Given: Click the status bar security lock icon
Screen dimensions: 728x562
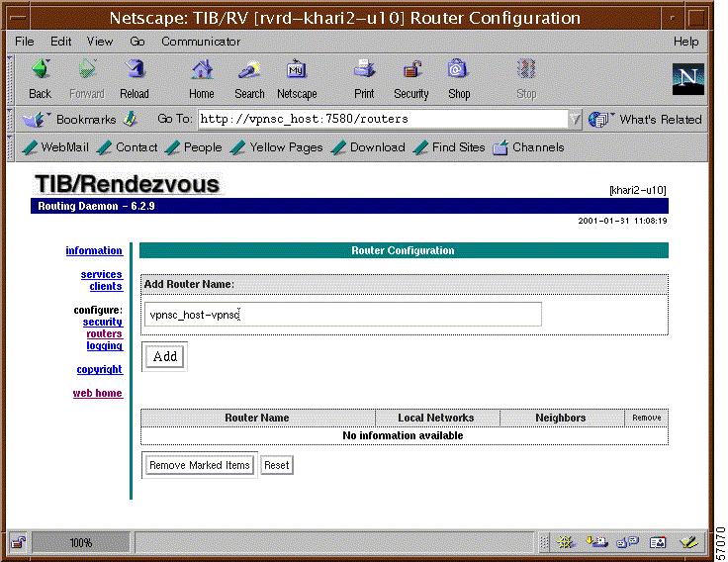Looking at the screenshot, I should coord(18,542).
